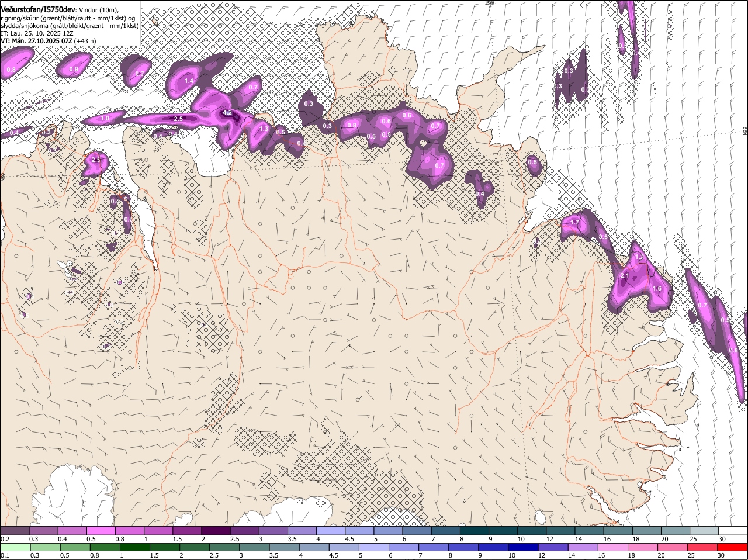Select the dark plum 0.2 swatch starting the purple legend
748x560 pixels.
point(15,531)
